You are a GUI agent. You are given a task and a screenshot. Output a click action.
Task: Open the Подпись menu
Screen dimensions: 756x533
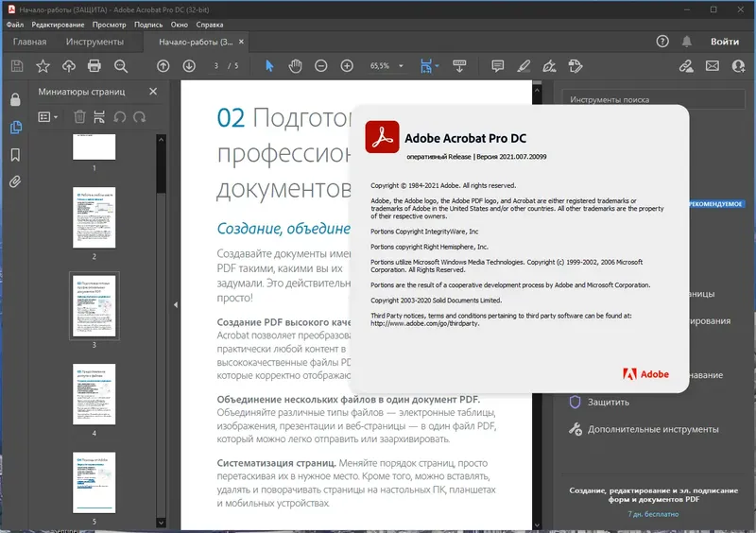(x=148, y=25)
